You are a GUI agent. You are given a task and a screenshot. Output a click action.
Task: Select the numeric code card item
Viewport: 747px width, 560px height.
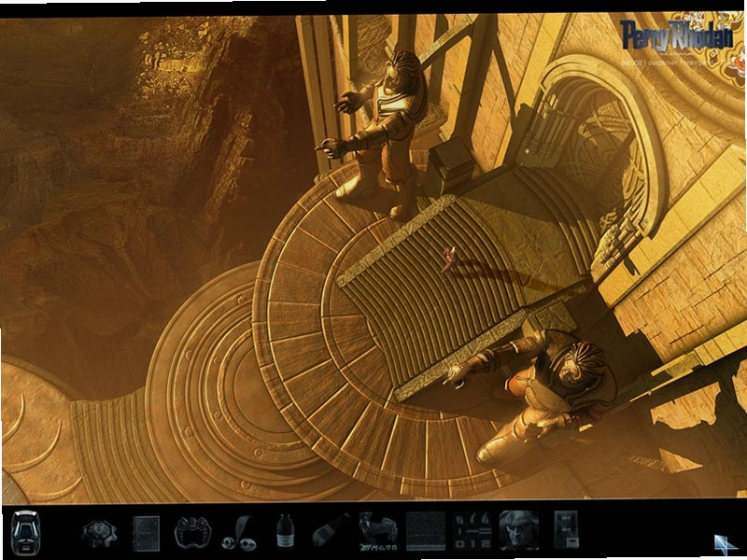click(472, 530)
